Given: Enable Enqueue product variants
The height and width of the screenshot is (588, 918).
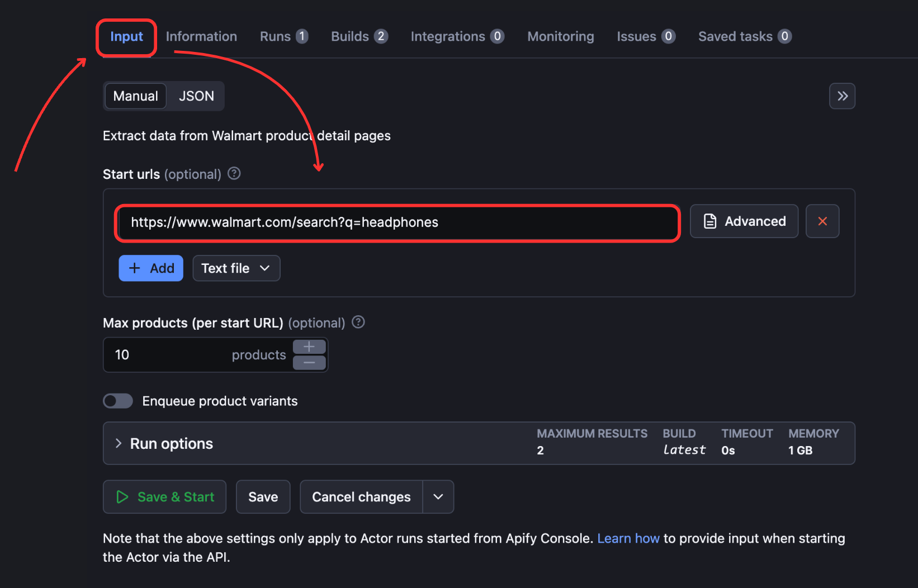Looking at the screenshot, I should [117, 401].
